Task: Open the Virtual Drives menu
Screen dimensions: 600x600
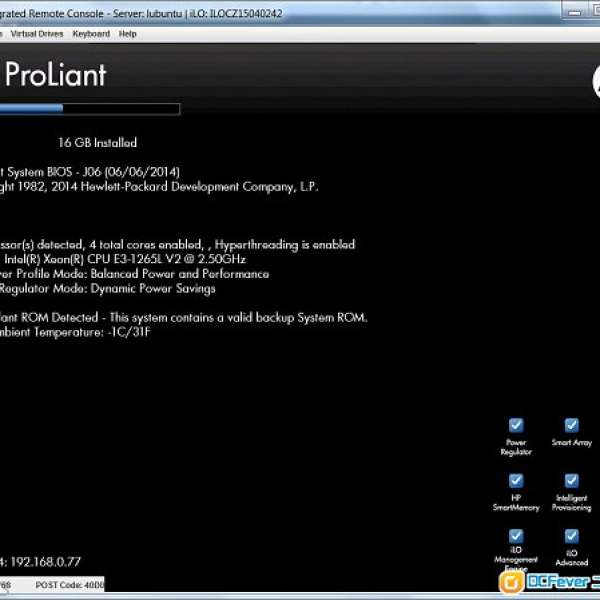Action: tap(37, 34)
